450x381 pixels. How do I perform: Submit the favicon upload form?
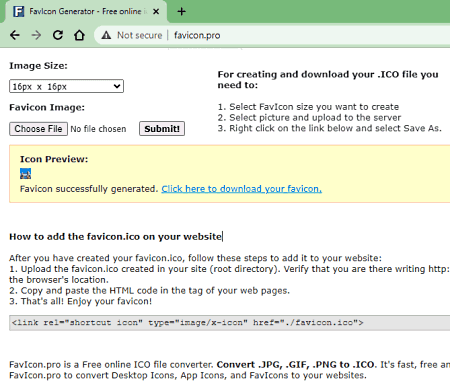pos(162,129)
